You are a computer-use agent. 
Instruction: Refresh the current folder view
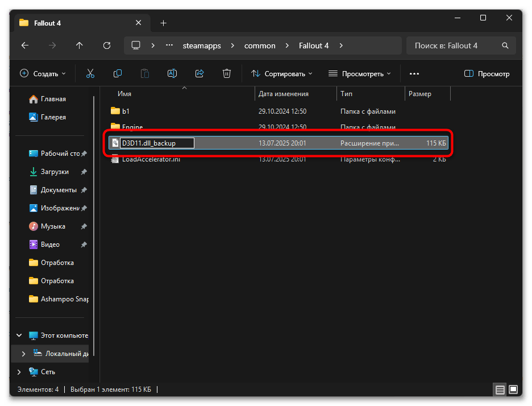point(106,45)
